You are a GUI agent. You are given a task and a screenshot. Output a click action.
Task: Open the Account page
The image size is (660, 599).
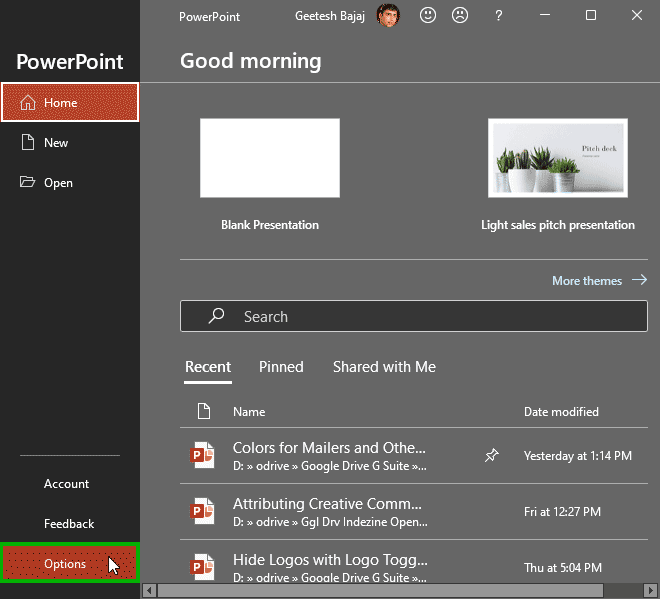click(66, 484)
